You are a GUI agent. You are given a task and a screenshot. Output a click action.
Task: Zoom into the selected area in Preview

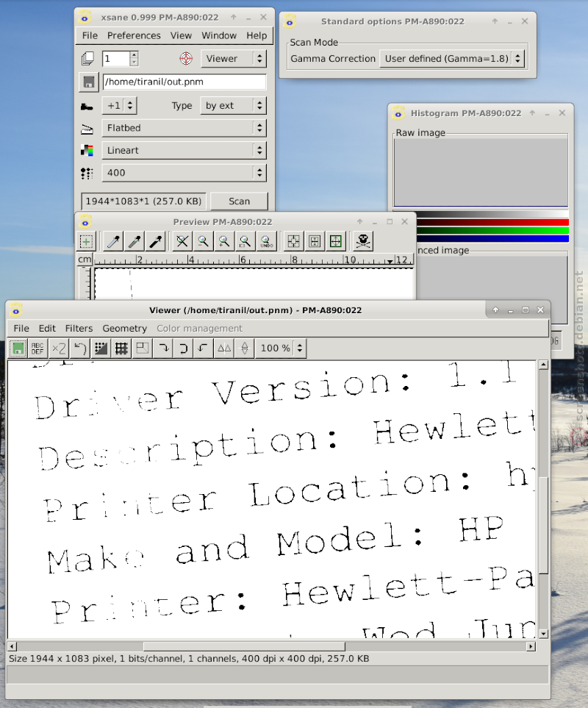click(x=245, y=242)
